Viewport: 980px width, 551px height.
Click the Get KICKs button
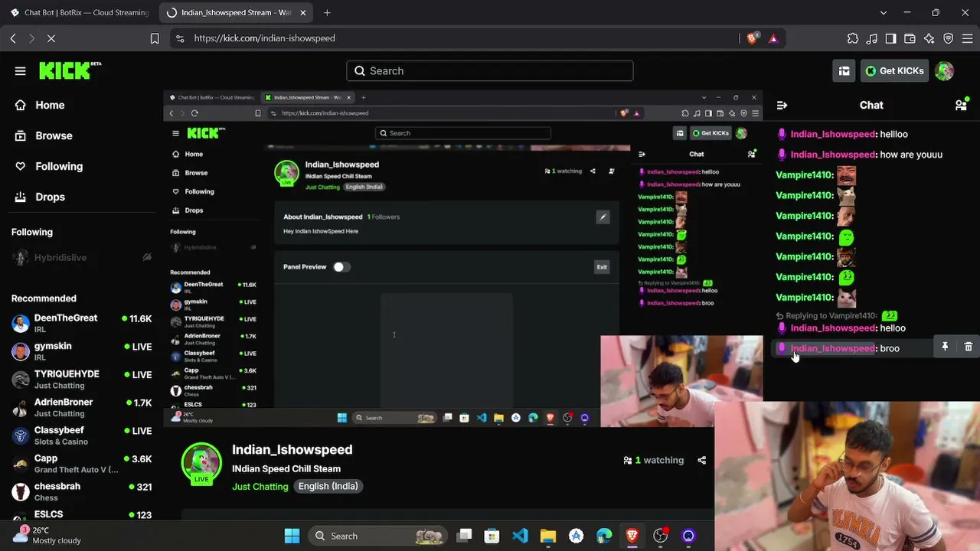coord(894,71)
